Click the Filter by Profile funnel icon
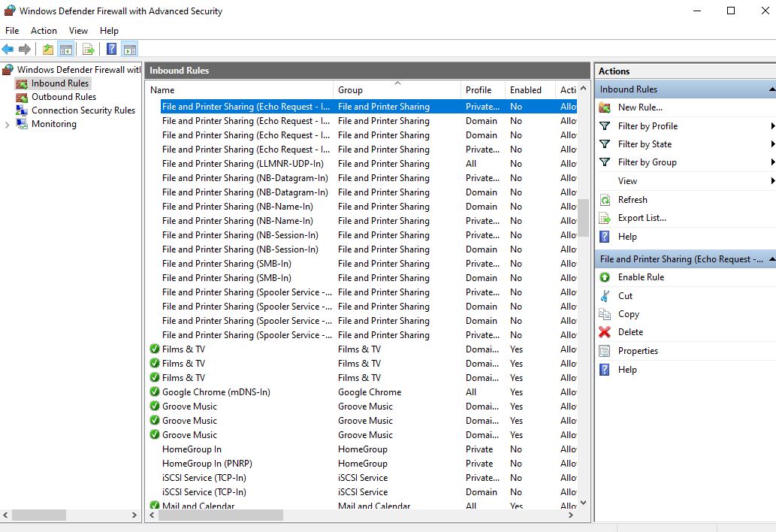This screenshot has width=776, height=532. pos(605,126)
